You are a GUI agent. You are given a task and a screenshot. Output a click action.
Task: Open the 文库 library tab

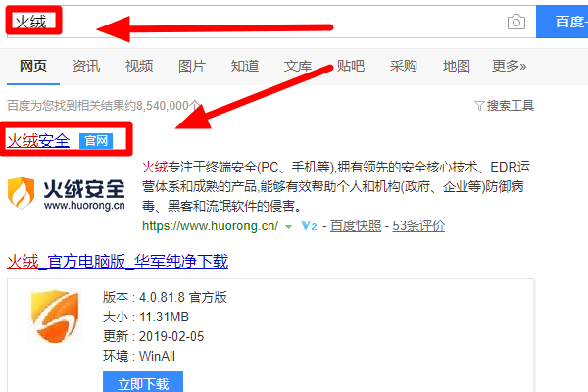298,66
